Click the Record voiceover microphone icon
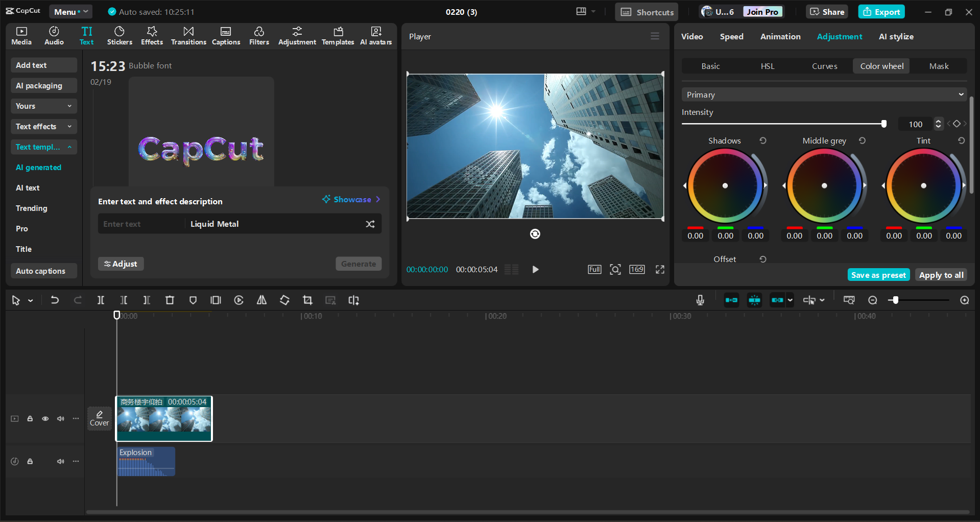This screenshot has height=522, width=980. click(700, 300)
